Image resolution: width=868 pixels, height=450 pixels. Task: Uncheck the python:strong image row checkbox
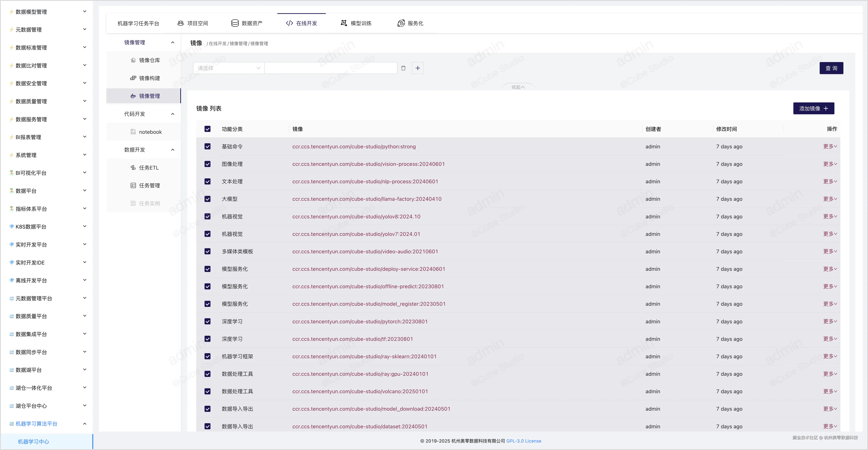click(x=208, y=146)
